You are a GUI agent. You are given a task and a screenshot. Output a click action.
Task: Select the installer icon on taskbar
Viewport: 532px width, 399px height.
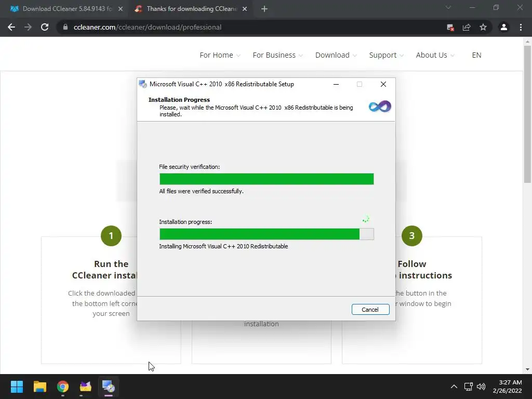tap(109, 387)
